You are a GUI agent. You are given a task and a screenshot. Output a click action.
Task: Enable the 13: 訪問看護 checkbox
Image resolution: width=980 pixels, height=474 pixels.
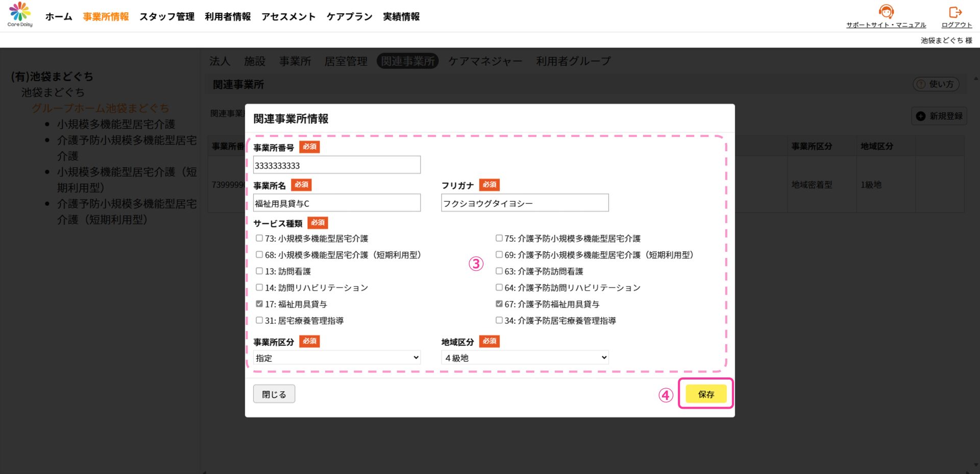coord(259,271)
